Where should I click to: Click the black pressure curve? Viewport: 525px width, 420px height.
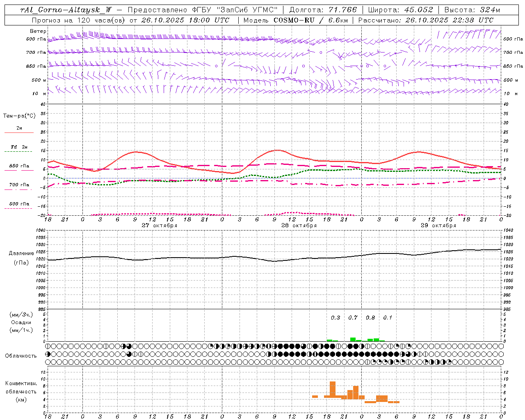click(275, 261)
